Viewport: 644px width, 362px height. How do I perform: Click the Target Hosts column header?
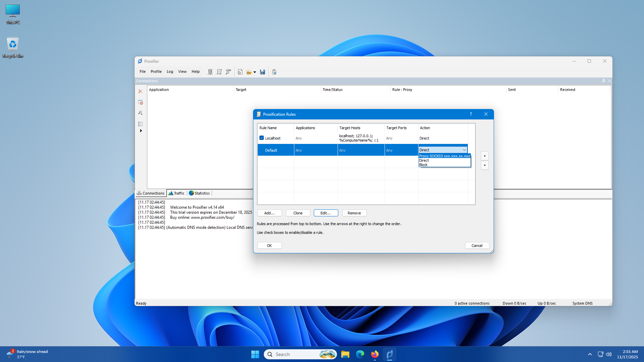pos(361,128)
